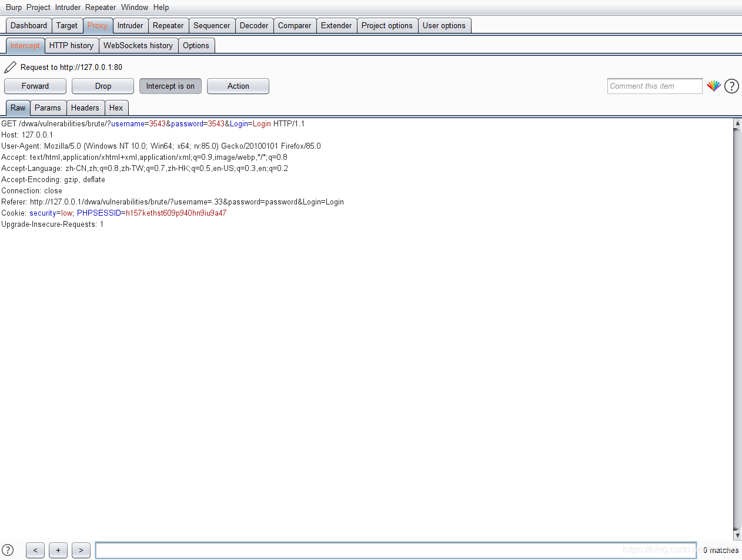Open the Intruder menu in menu bar

[68, 8]
